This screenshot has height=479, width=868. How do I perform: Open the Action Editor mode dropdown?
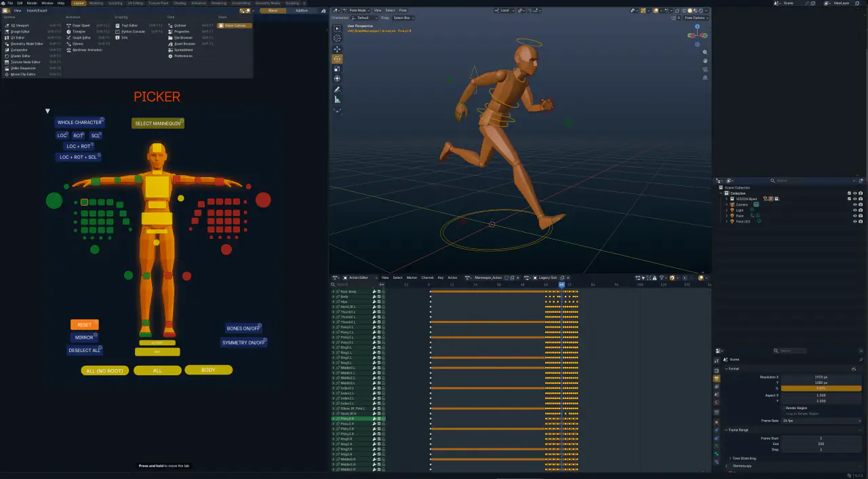click(359, 277)
